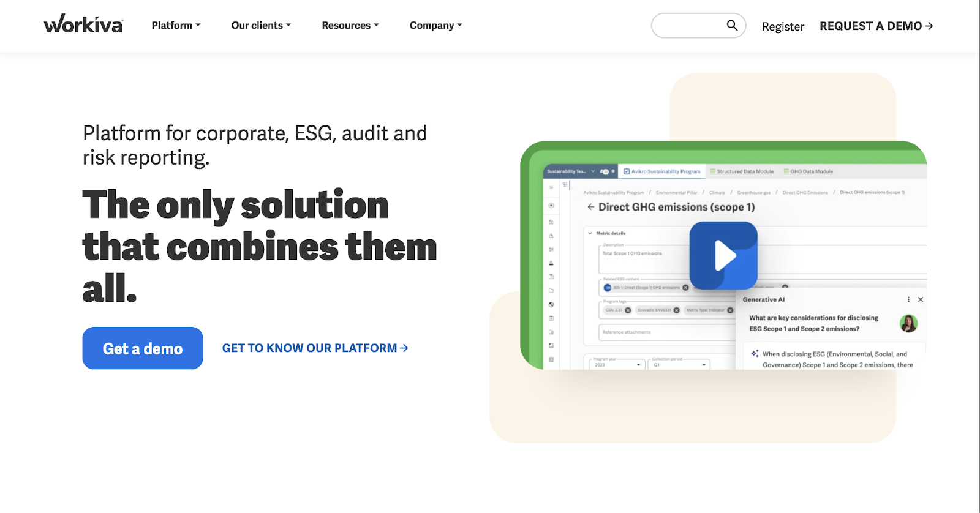This screenshot has width=980, height=513.
Task: Expand the Company dropdown menu
Action: pos(435,25)
